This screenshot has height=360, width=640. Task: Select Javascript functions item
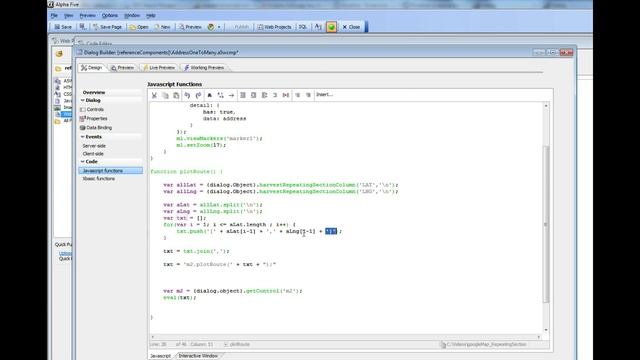tap(111, 171)
